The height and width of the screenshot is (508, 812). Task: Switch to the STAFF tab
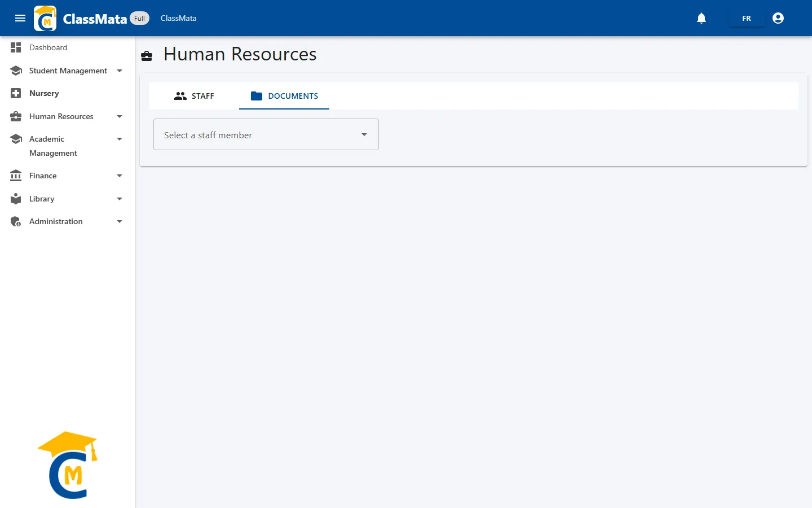pyautogui.click(x=194, y=96)
